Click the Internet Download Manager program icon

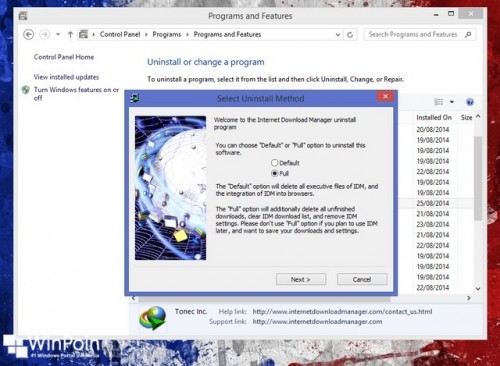[x=153, y=318]
